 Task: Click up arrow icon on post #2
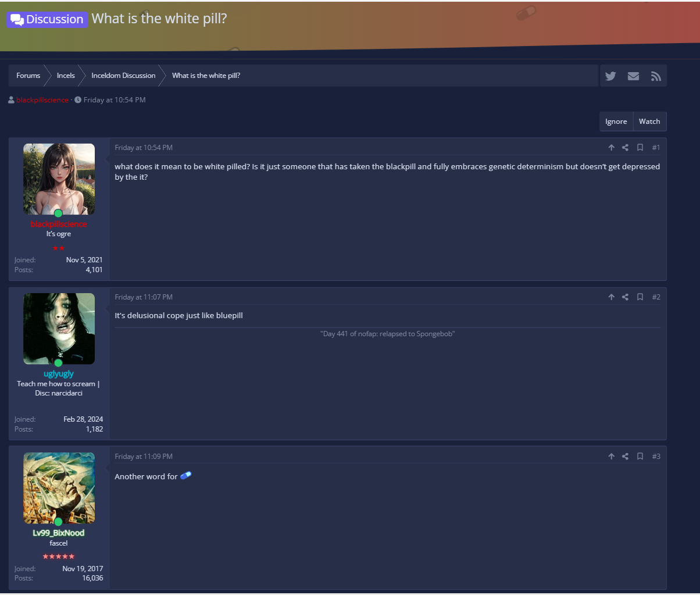tap(611, 297)
